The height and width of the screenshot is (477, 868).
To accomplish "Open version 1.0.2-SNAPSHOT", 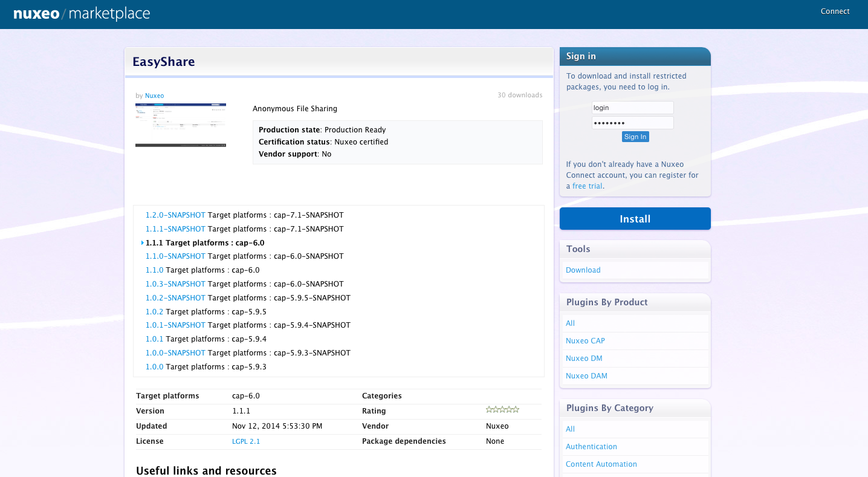I will tap(175, 298).
